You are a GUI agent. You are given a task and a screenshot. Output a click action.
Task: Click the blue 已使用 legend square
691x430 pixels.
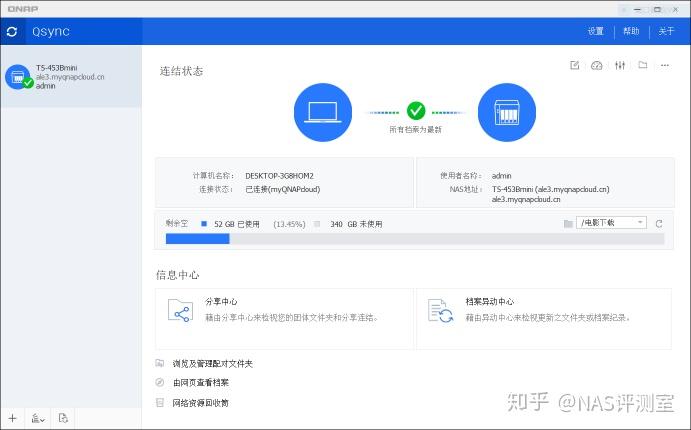204,224
